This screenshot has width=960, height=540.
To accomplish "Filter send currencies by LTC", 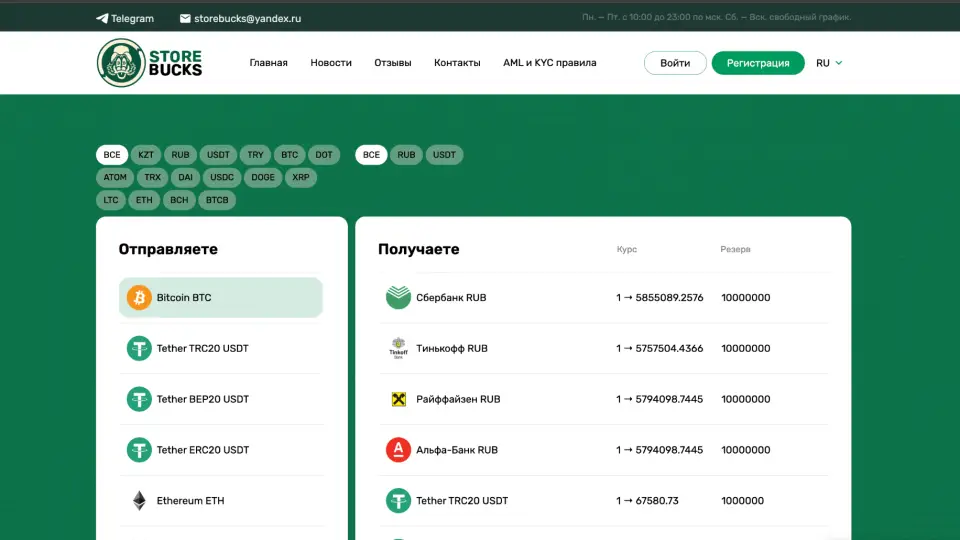I will pos(111,200).
